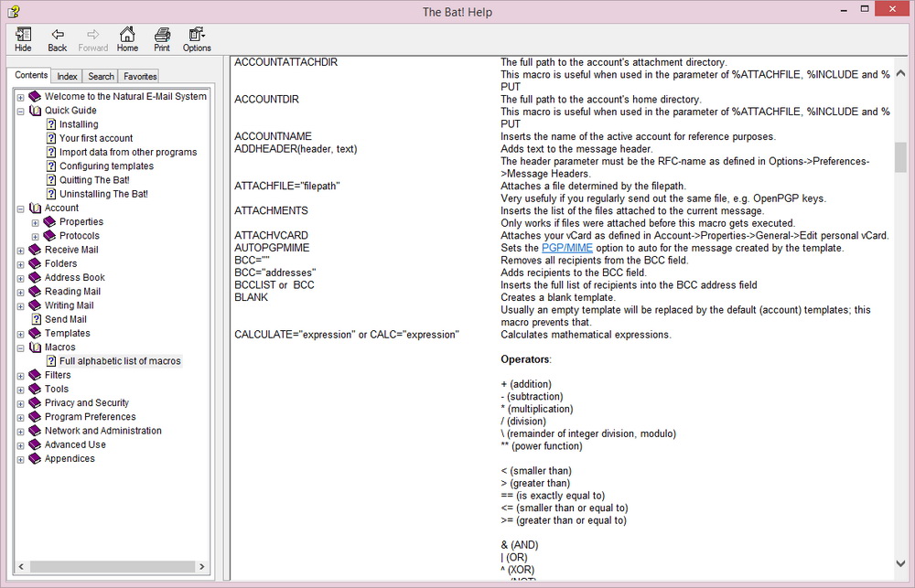Click the book icon beside Privacy and Security
This screenshot has height=588, width=915.
35,403
